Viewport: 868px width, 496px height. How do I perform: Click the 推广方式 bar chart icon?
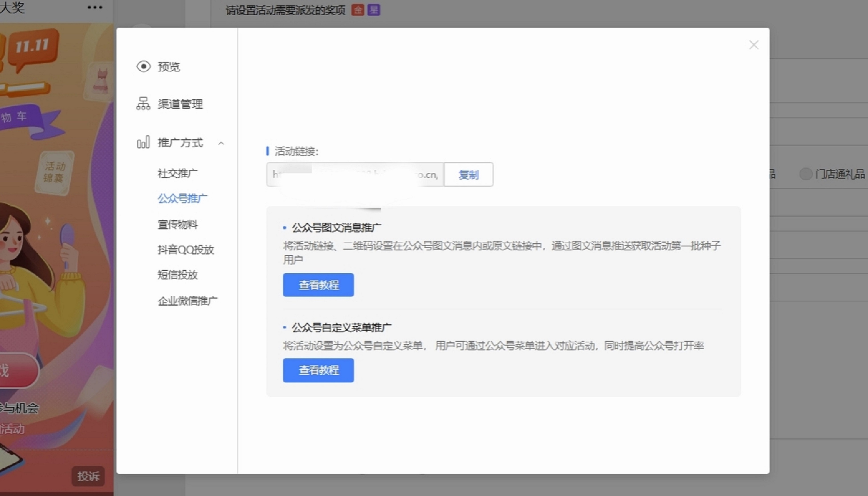143,142
